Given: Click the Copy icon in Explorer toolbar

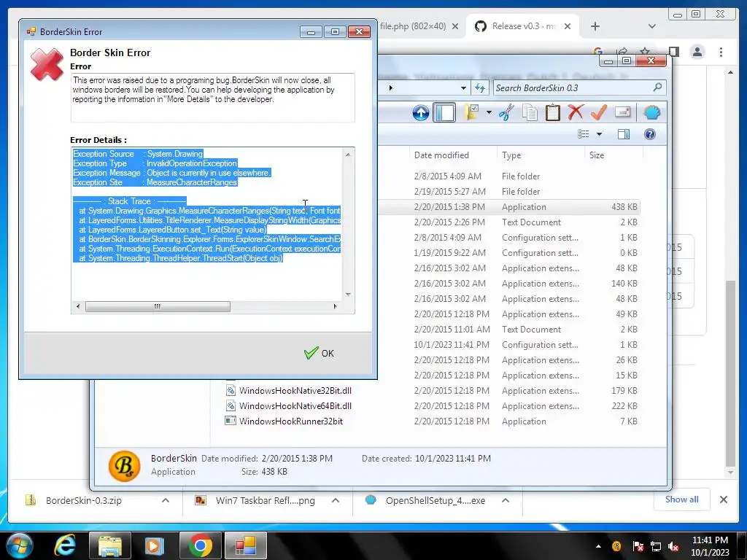Looking at the screenshot, I should 530,113.
